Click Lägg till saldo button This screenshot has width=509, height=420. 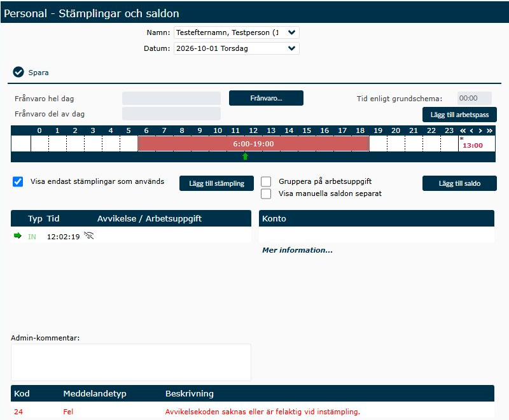coord(459,183)
